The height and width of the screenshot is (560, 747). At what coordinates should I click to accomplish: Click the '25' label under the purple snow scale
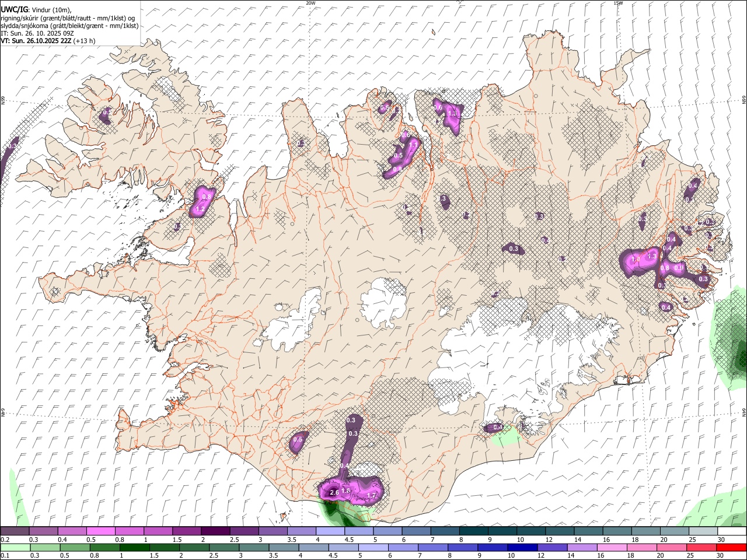pos(692,540)
